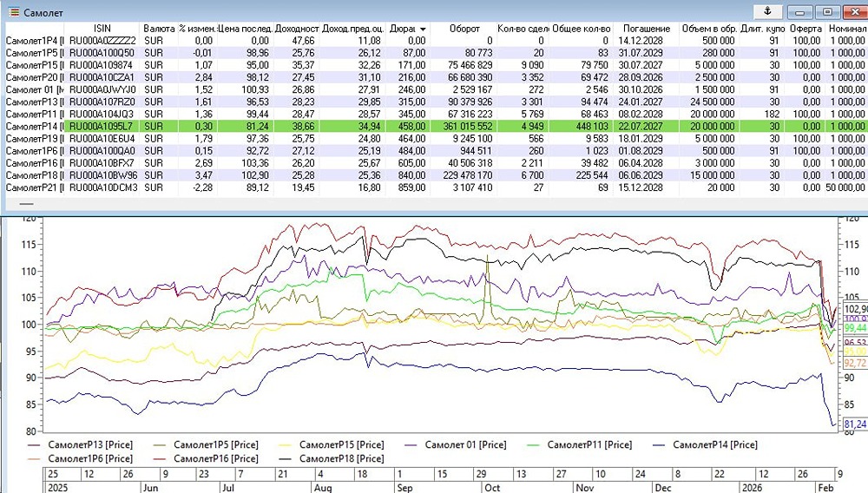The image size is (868, 493).
Task: Click the СамолетР14 [Price] legend label
Action: coord(715,444)
